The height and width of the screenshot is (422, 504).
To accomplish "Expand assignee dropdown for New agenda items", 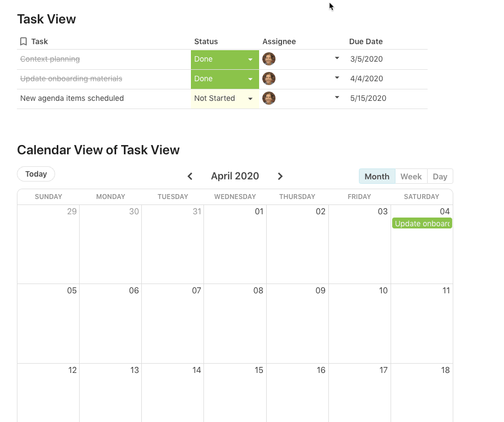I will [337, 98].
